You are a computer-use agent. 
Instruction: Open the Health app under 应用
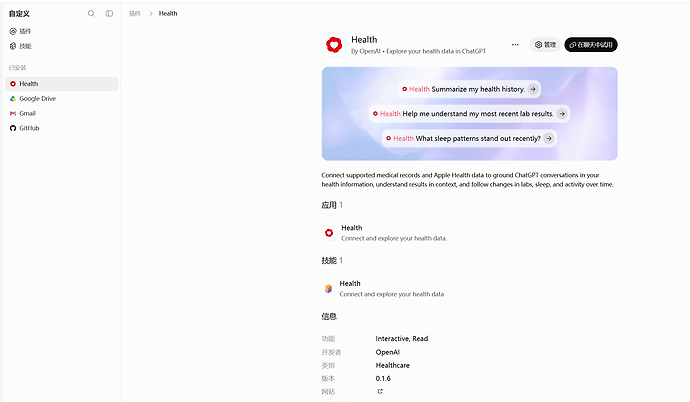(470, 233)
